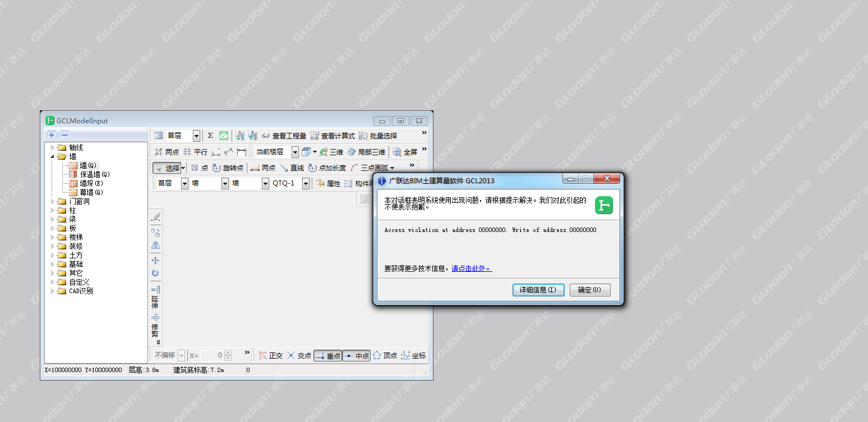Toggle 正交 orthogonal snap
This screenshot has height=422, width=868.
pyautogui.click(x=270, y=355)
